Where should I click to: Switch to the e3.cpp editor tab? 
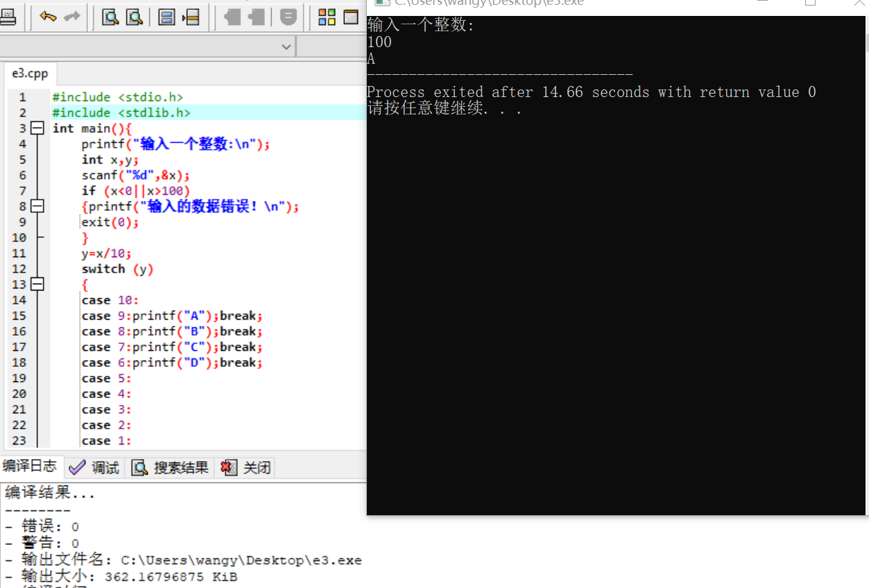[x=30, y=73]
